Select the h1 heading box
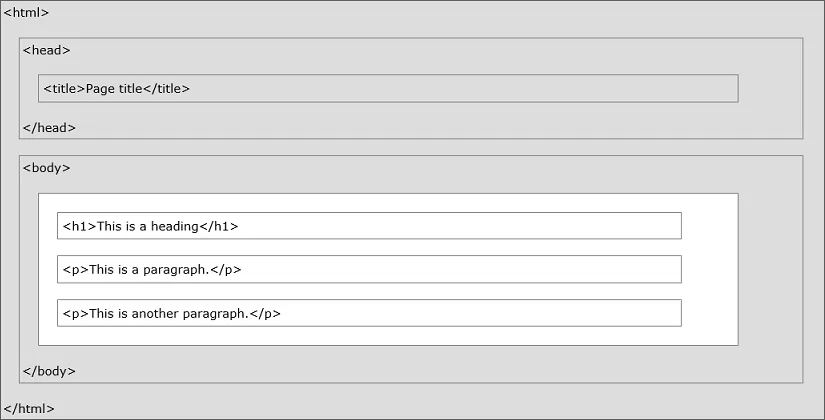The height and width of the screenshot is (420, 825). tap(369, 226)
